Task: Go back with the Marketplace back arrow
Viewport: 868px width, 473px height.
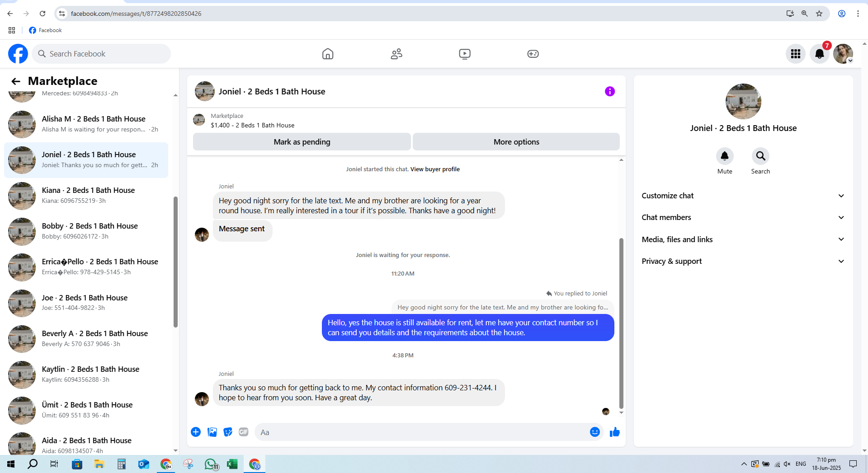Action: coord(16,81)
